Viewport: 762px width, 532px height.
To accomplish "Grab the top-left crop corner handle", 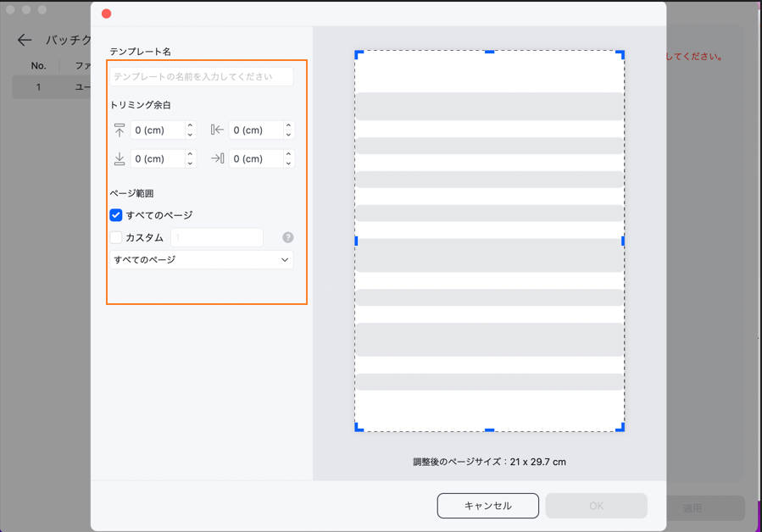I will 359,54.
